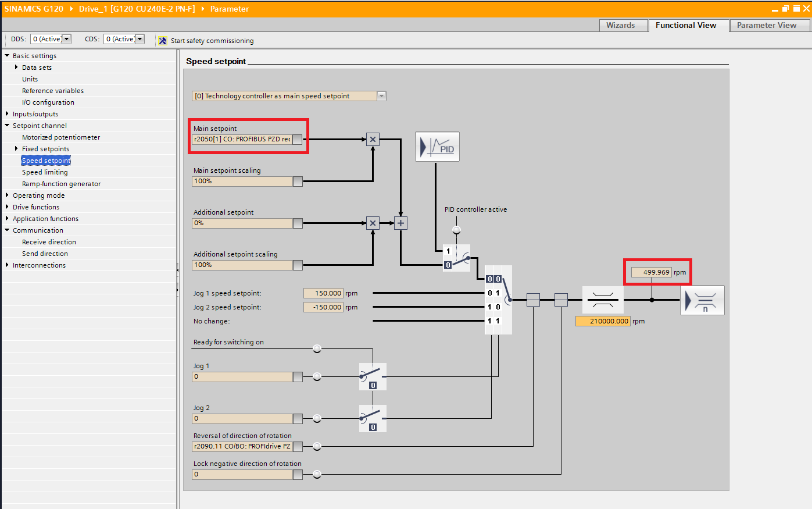Expand the Operating mode tree node
Viewport: 812px width, 509px height.
pyautogui.click(x=7, y=195)
